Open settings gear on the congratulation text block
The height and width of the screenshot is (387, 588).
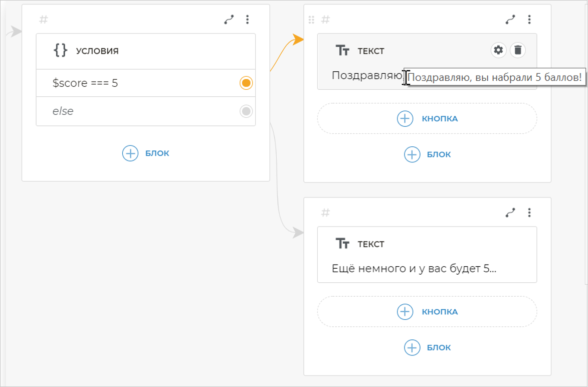(498, 50)
